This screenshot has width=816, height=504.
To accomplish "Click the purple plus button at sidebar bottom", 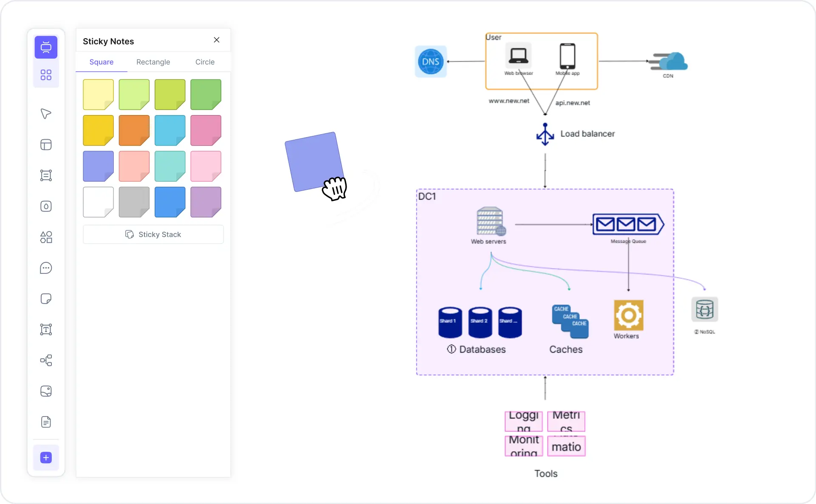I will point(45,458).
